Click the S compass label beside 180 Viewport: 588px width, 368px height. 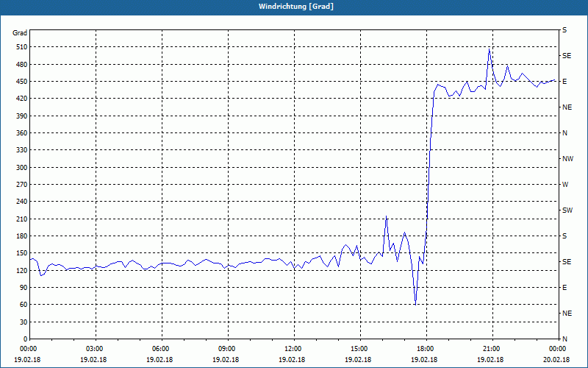pyautogui.click(x=564, y=236)
